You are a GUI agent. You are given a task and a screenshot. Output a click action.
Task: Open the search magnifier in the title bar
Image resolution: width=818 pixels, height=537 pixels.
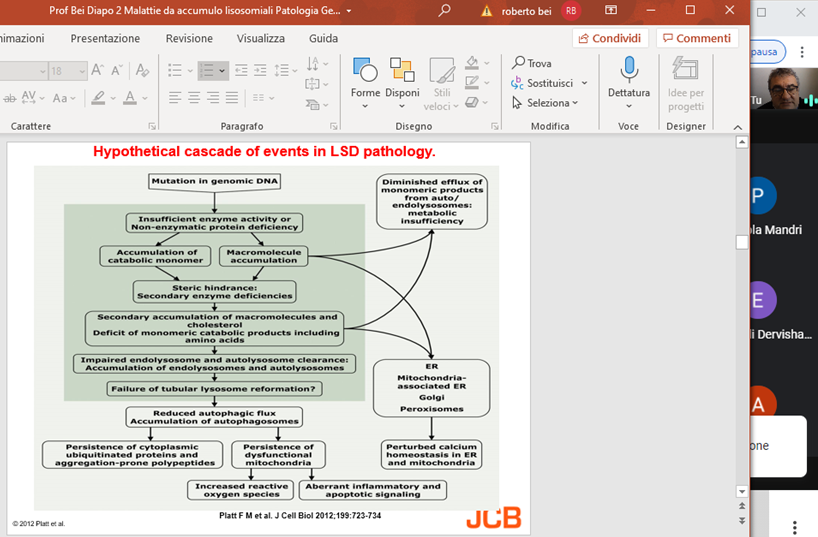pos(444,10)
